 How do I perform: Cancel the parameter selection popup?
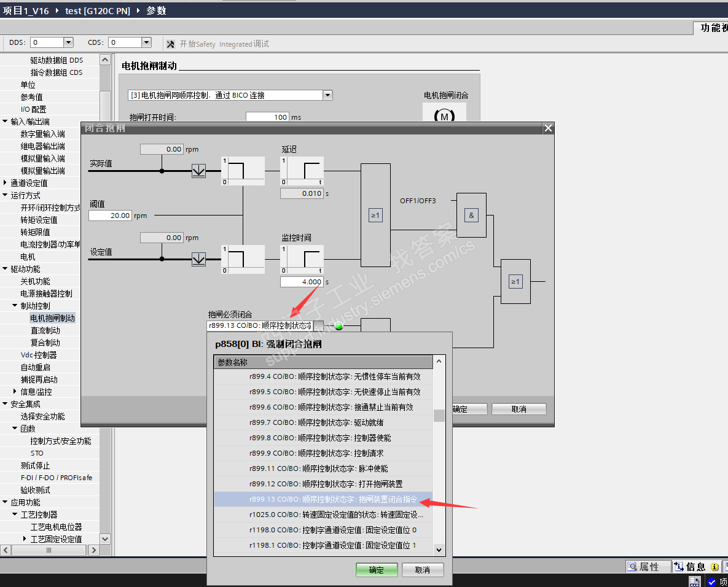[423, 570]
